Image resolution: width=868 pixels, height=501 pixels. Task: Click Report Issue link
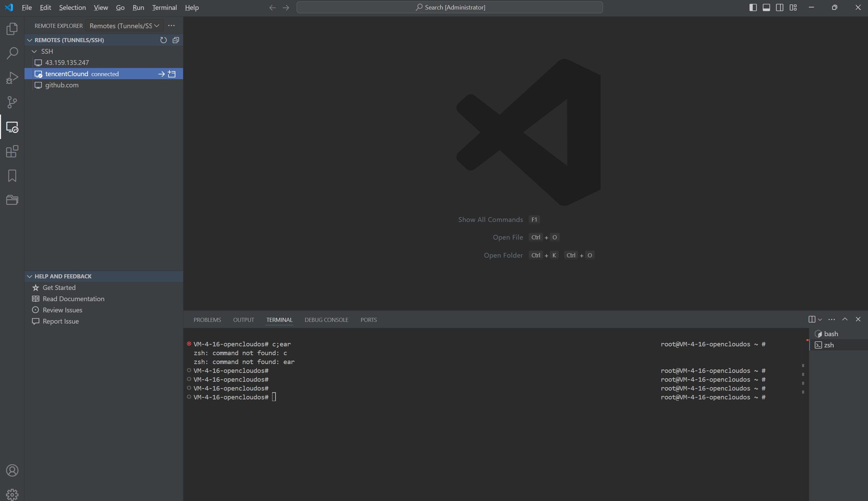[x=60, y=321]
